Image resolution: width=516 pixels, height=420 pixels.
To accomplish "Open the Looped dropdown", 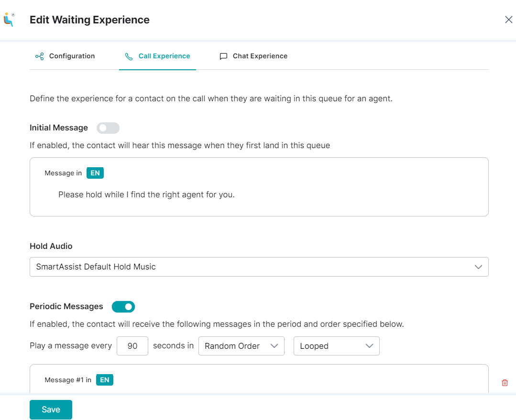I will point(336,345).
